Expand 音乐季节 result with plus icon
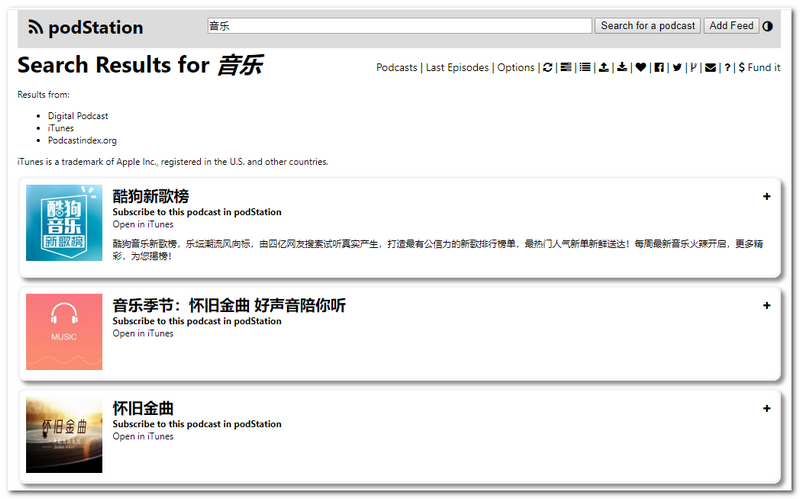The width and height of the screenshot is (800, 499). click(x=766, y=306)
